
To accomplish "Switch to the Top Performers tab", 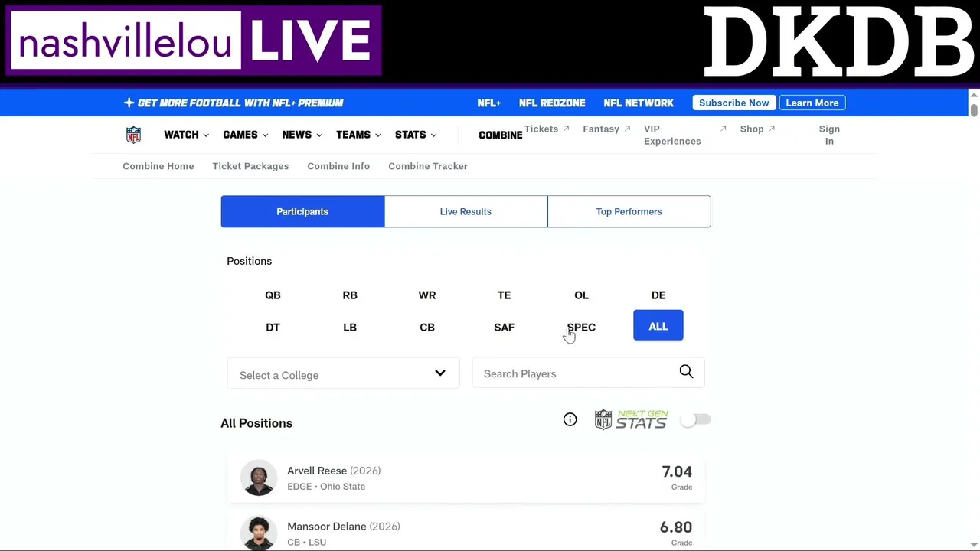I will click(629, 211).
